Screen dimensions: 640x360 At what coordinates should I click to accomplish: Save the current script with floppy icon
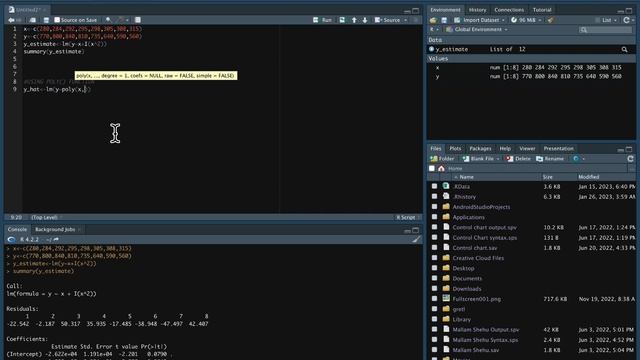tap(46, 20)
